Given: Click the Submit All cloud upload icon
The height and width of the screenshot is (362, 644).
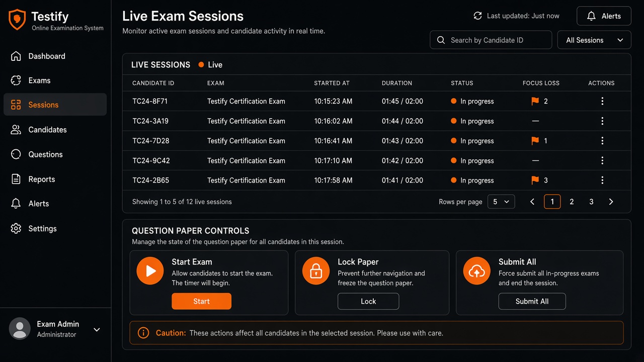Looking at the screenshot, I should tap(476, 271).
